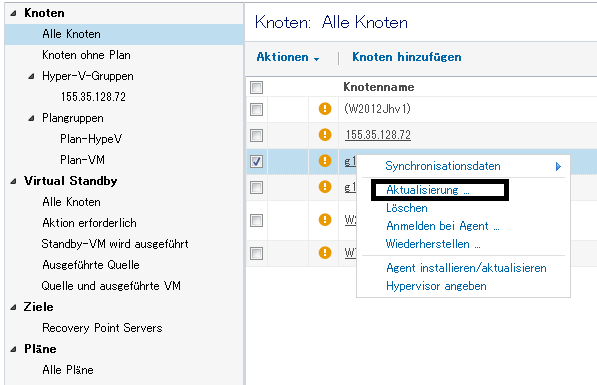Expand the Synchronisationsdaten submenu arrow
Screen dimensions: 597x385
(558, 166)
